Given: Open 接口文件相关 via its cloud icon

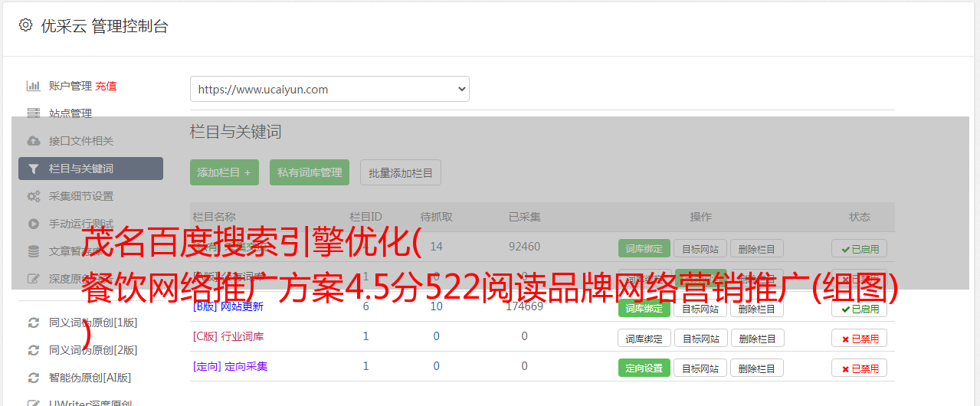Looking at the screenshot, I should coord(33,141).
